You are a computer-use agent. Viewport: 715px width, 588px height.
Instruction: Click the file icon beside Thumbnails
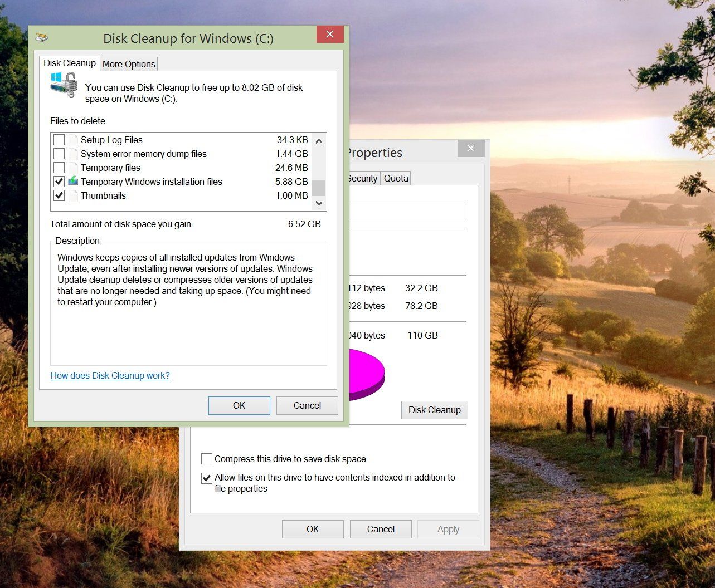pyautogui.click(x=73, y=195)
